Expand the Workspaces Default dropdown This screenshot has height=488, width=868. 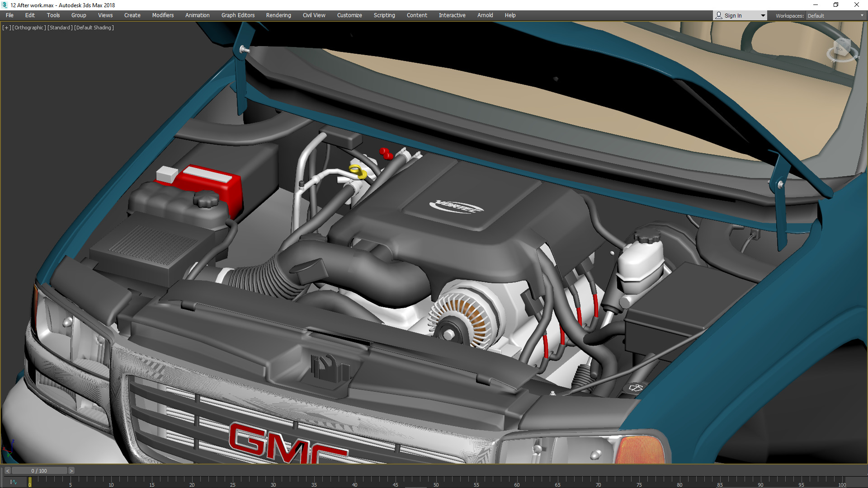coord(862,15)
